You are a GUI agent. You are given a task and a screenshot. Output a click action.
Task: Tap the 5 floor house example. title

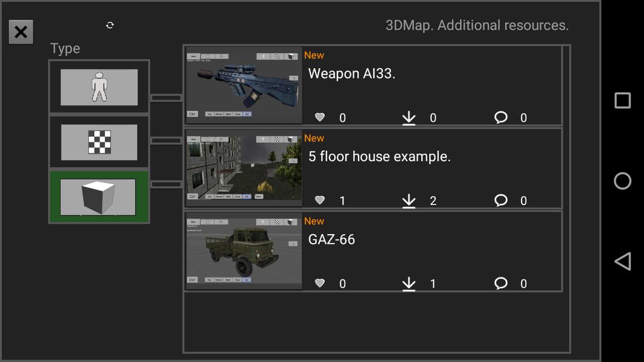tap(380, 157)
